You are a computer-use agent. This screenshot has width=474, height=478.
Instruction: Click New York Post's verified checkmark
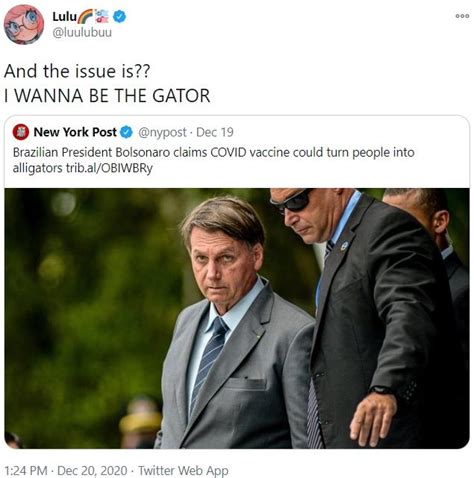[126, 132]
